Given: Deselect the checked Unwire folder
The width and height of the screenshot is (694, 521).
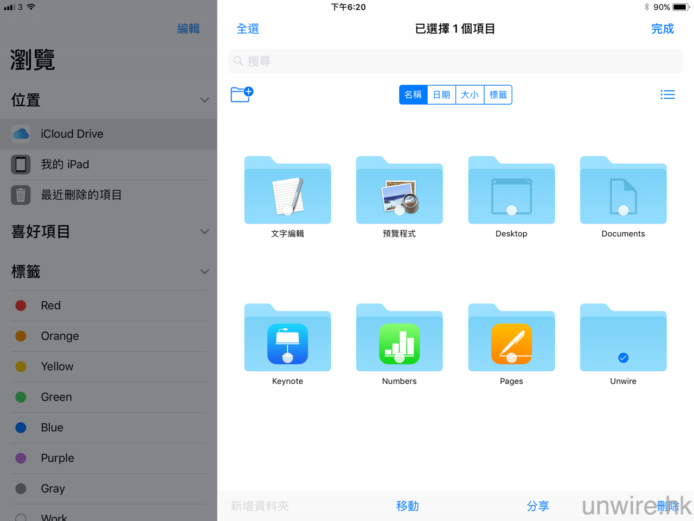Looking at the screenshot, I should click(623, 357).
